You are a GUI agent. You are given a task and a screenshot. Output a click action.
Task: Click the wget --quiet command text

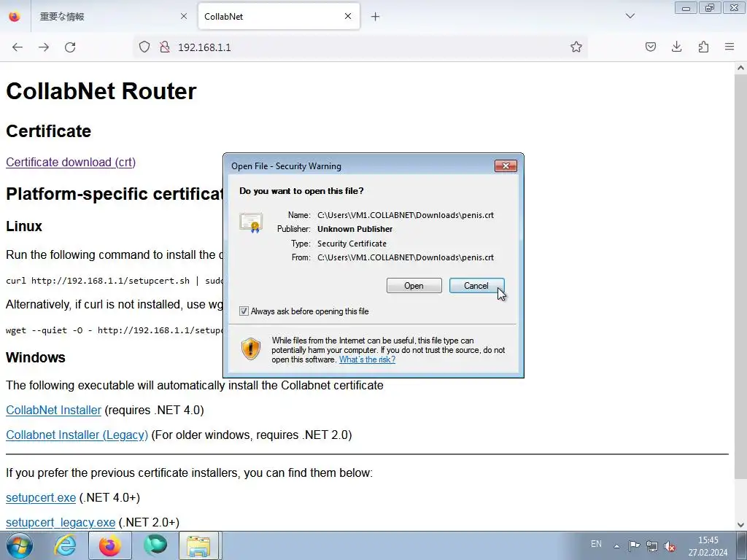[x=115, y=330]
